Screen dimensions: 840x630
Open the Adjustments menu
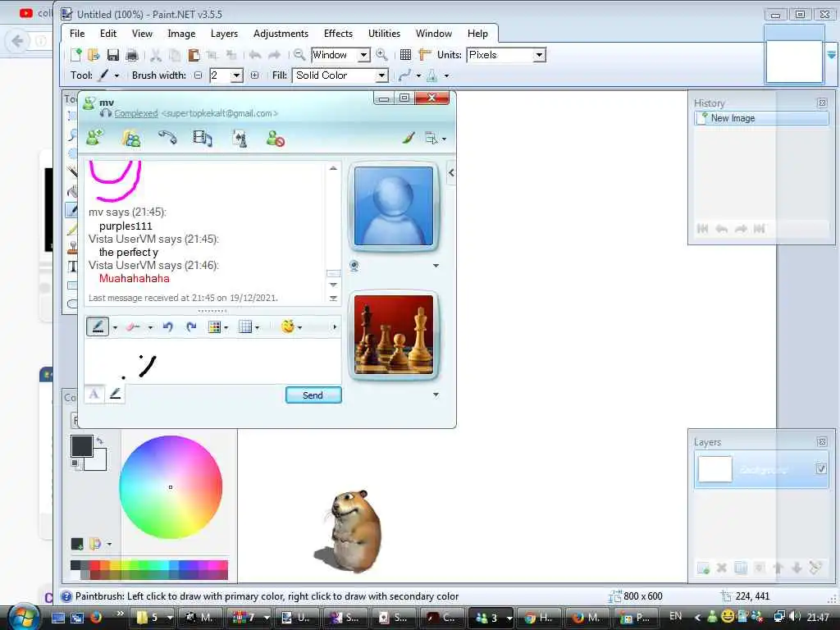click(281, 33)
